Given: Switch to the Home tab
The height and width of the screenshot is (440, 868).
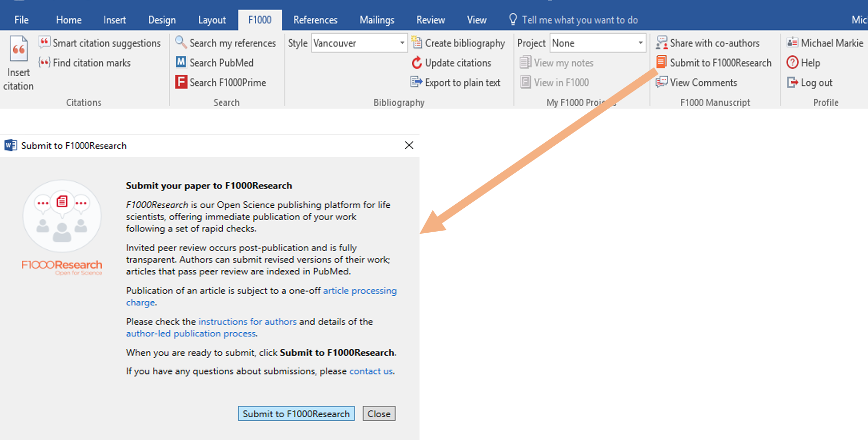Looking at the screenshot, I should click(69, 20).
